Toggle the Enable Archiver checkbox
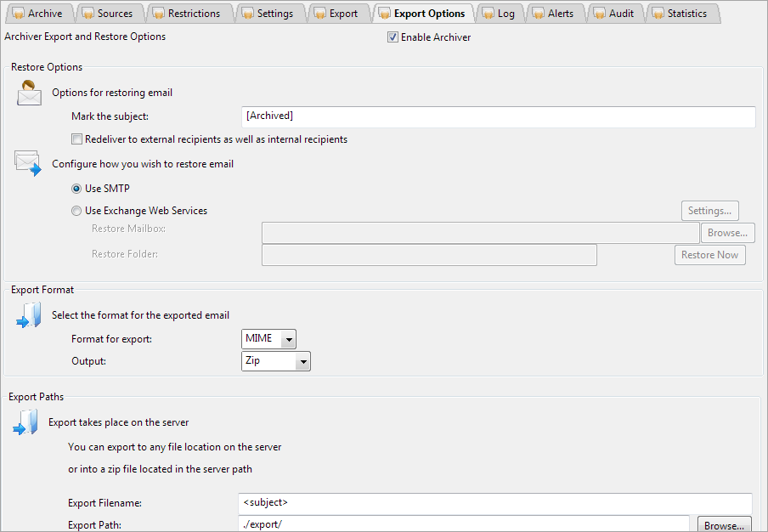Viewport: 768px width, 532px height. 392,37
